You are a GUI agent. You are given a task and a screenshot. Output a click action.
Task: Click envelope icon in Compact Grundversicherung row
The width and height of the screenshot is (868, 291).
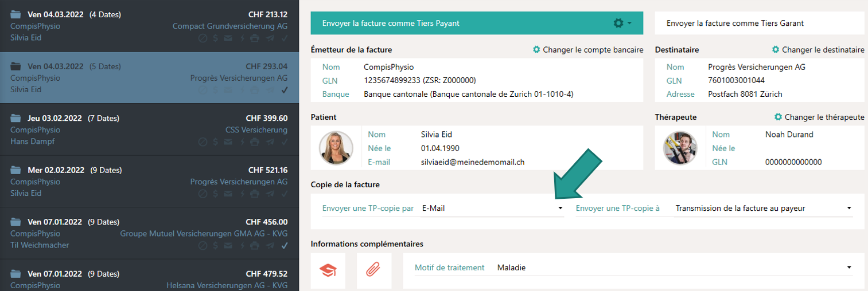coord(228,38)
